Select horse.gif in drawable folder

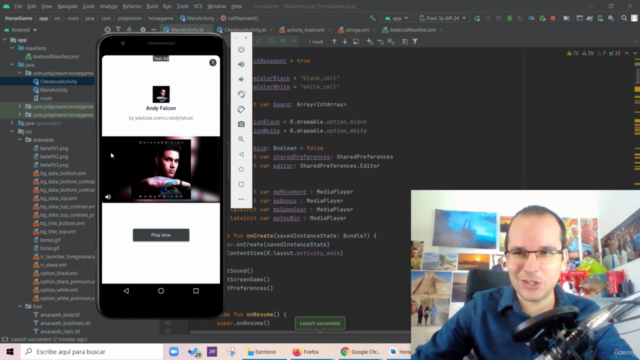click(49, 248)
